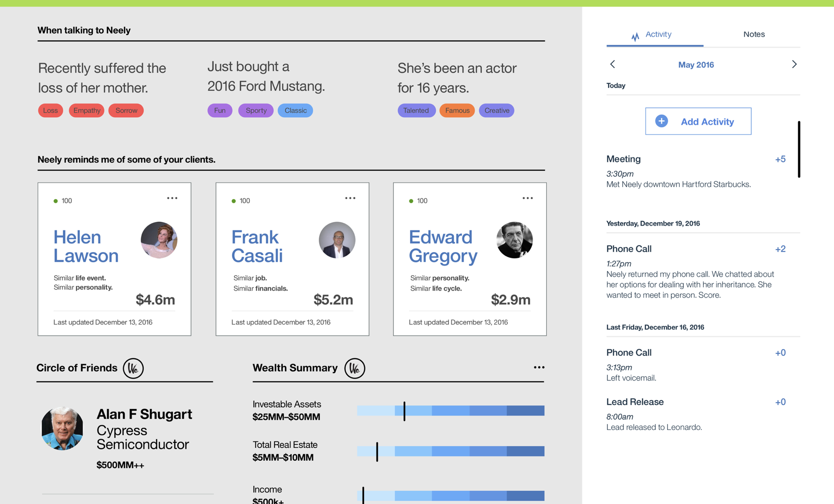Open Wealth Summary more options menu
This screenshot has height=504, width=834.
(x=539, y=367)
